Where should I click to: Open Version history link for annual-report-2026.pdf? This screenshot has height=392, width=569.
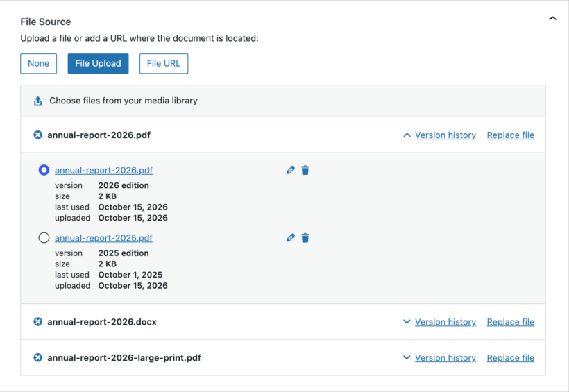[x=445, y=135]
